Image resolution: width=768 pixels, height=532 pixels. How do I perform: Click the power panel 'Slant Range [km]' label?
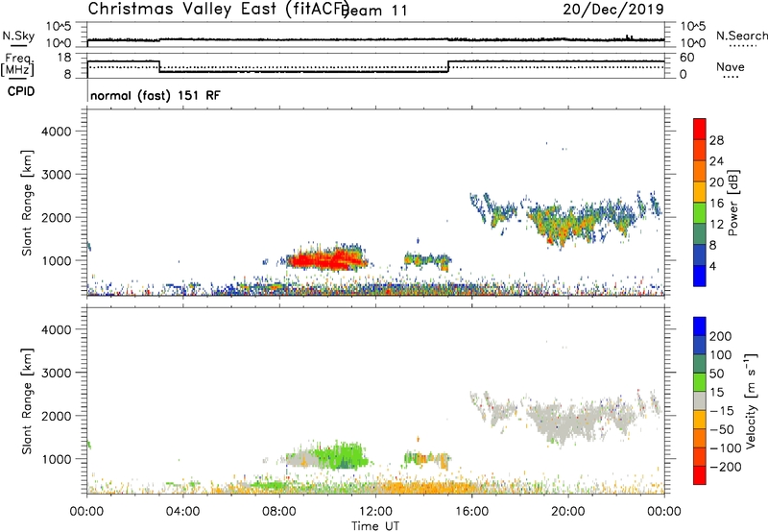coord(27,203)
